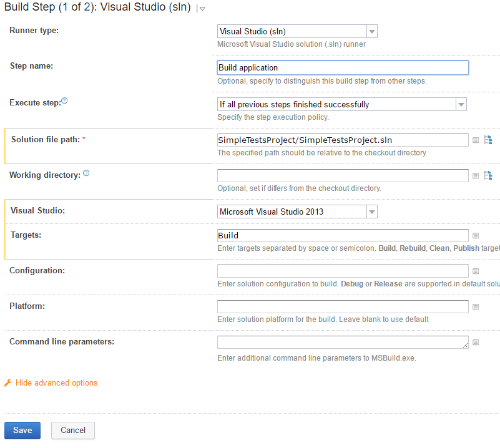The height and width of the screenshot is (448, 500).
Task: Open the Execute step policy dropdown
Action: pos(342,104)
